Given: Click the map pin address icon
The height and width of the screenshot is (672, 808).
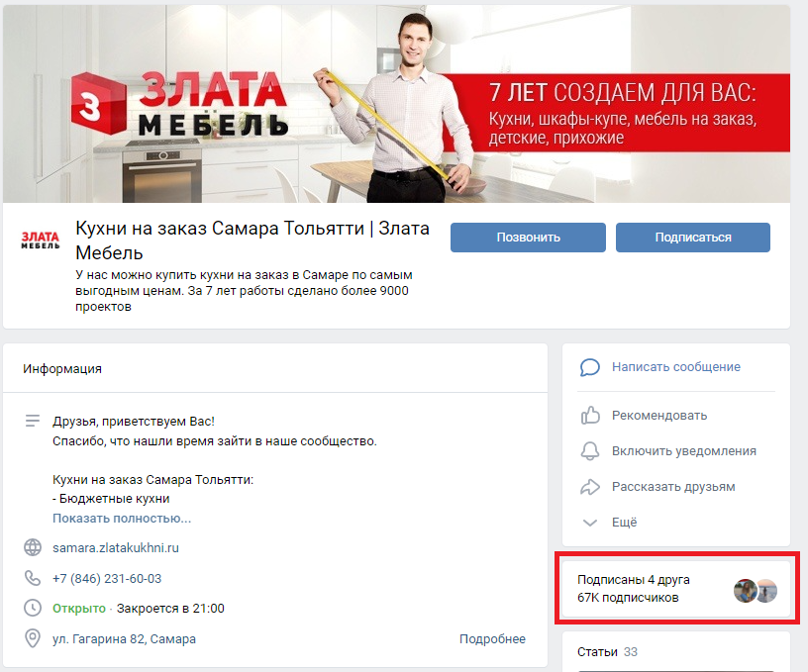Looking at the screenshot, I should (x=33, y=638).
